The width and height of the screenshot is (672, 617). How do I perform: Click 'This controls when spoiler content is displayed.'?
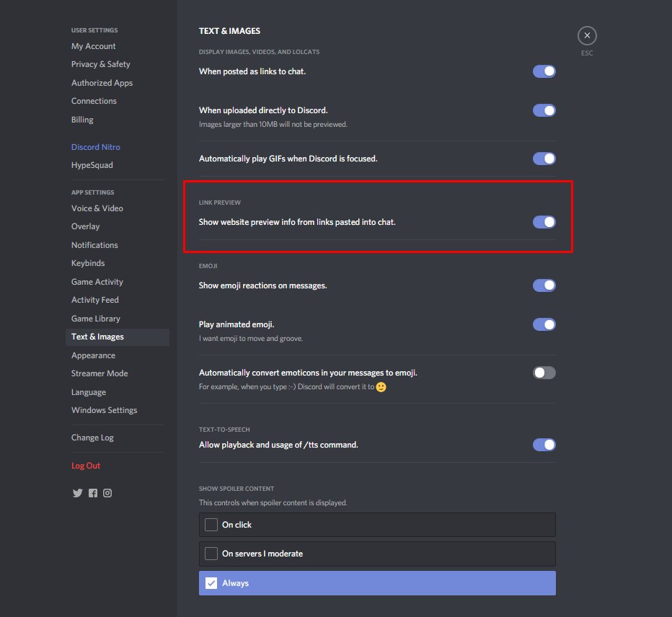tap(273, 502)
